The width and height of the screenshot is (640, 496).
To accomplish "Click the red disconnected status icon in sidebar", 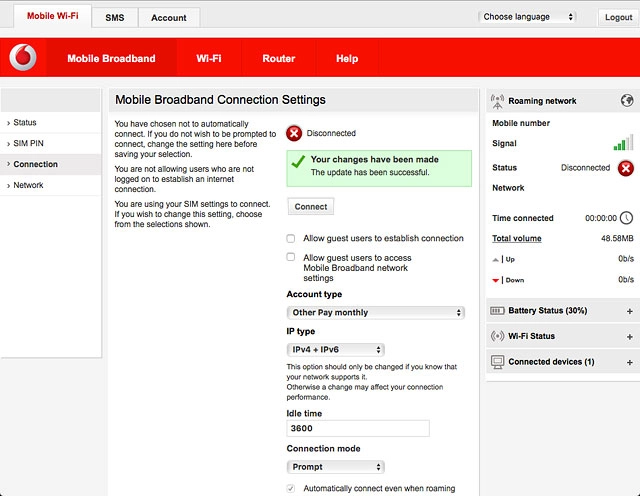I will tap(626, 168).
